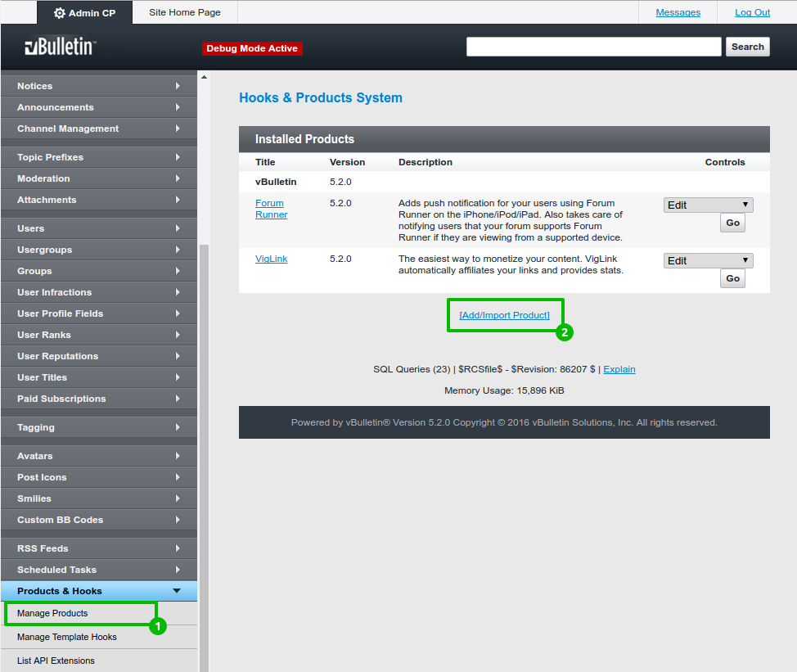Screen dimensions: 797x672
Task: Click the Debug Mode Active badge
Action: pos(252,48)
